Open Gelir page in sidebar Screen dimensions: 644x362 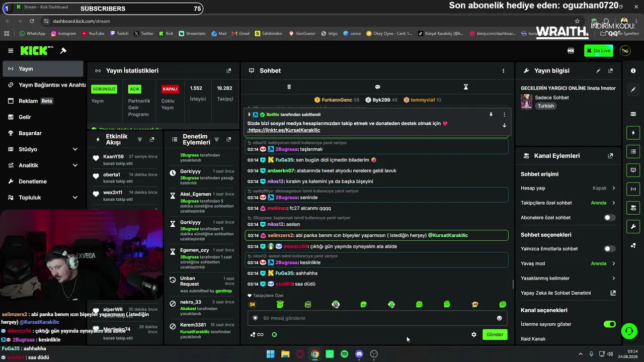[43, 117]
